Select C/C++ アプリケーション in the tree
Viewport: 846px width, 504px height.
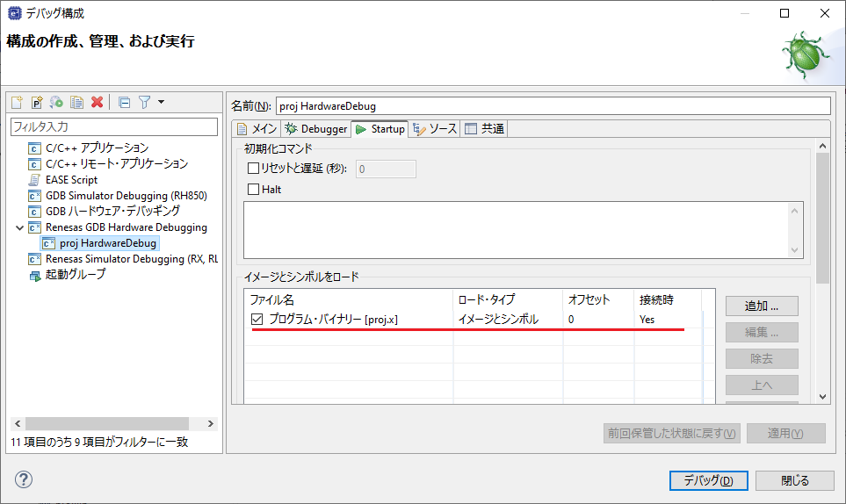pos(98,148)
